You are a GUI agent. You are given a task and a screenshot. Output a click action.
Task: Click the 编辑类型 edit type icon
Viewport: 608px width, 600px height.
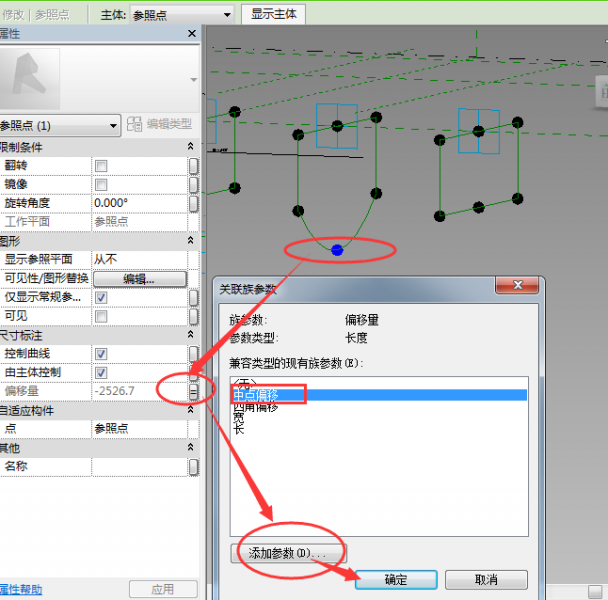(137, 125)
